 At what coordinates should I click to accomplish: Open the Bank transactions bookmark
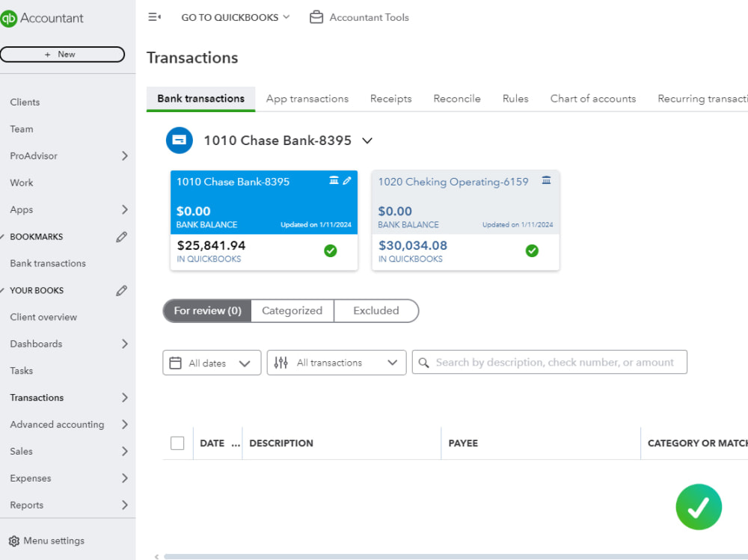[x=48, y=263]
